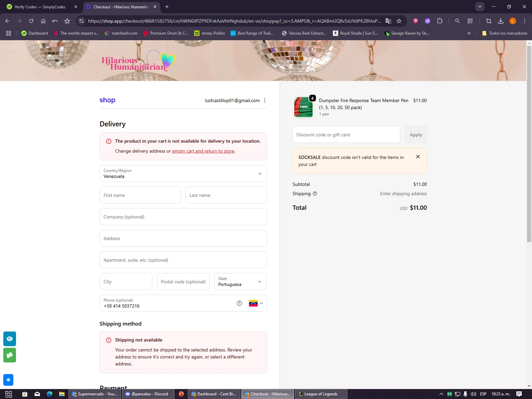Open the Dashboard bookmark

click(x=34, y=33)
